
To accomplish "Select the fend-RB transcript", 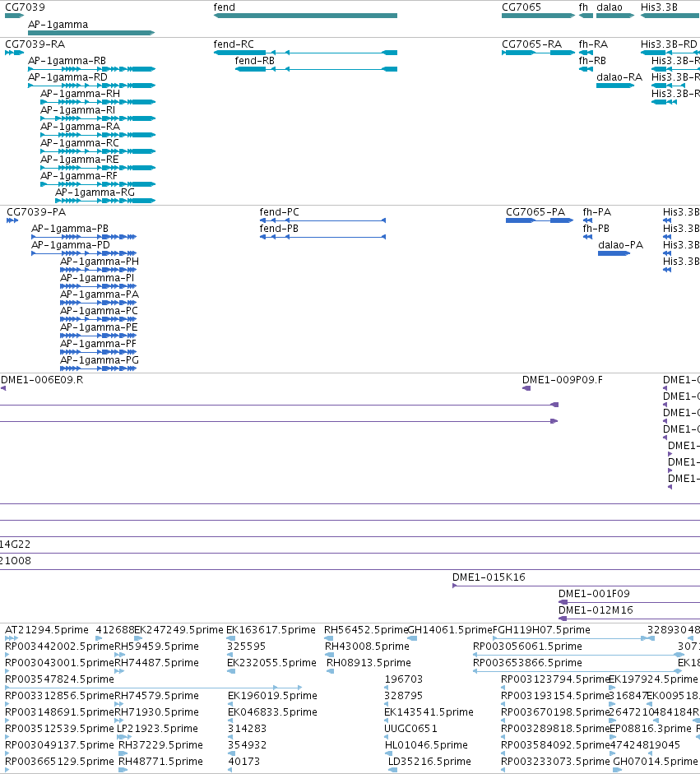I will pyautogui.click(x=317, y=69).
